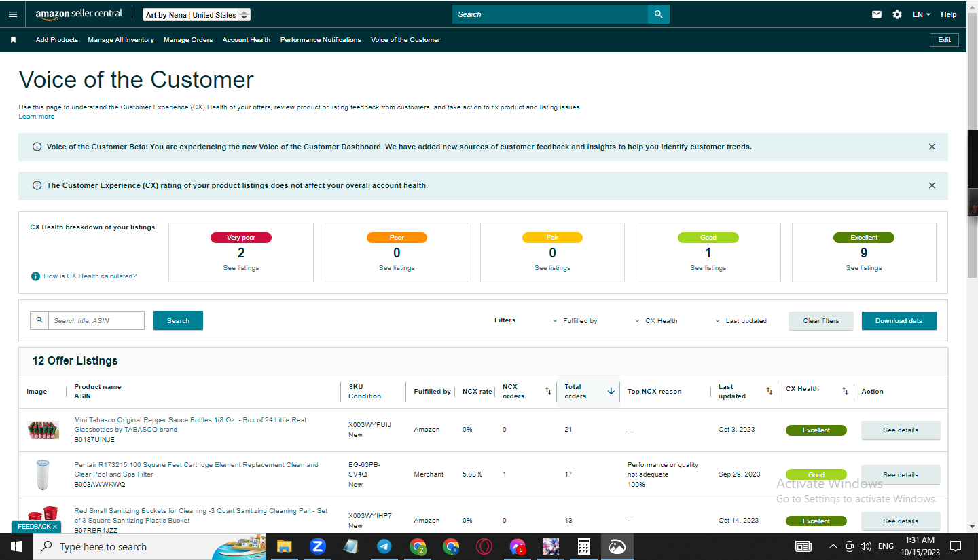Click the FEEDBACK tab label
The width and height of the screenshot is (978, 560).
[34, 527]
